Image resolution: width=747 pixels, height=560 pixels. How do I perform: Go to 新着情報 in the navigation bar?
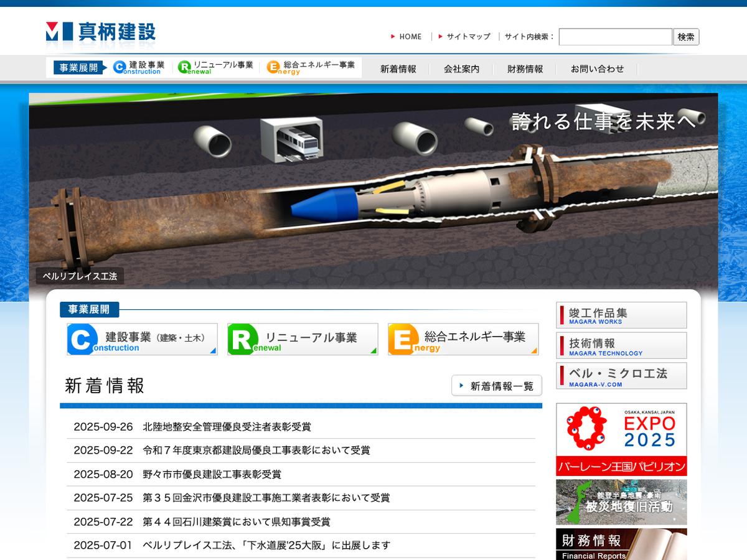pos(398,69)
